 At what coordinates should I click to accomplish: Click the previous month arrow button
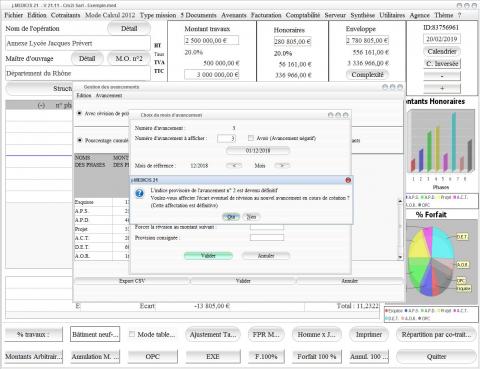(x=234, y=165)
